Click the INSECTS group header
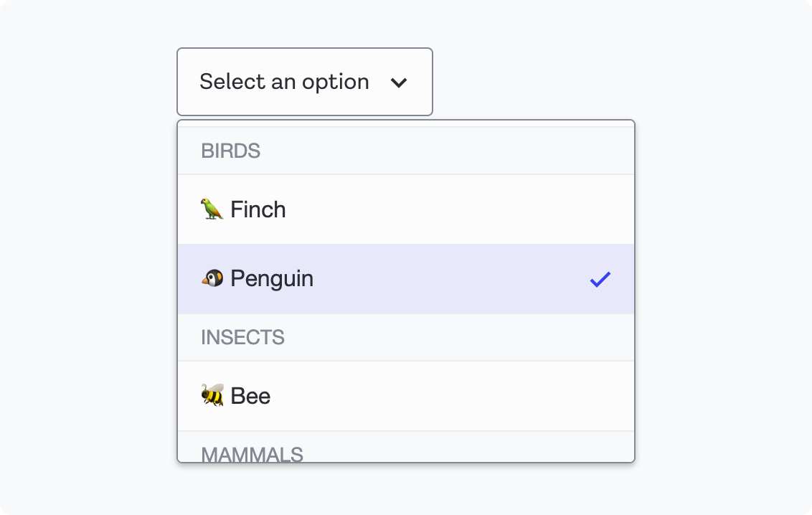Viewport: 812px width, 515px height. coord(243,337)
